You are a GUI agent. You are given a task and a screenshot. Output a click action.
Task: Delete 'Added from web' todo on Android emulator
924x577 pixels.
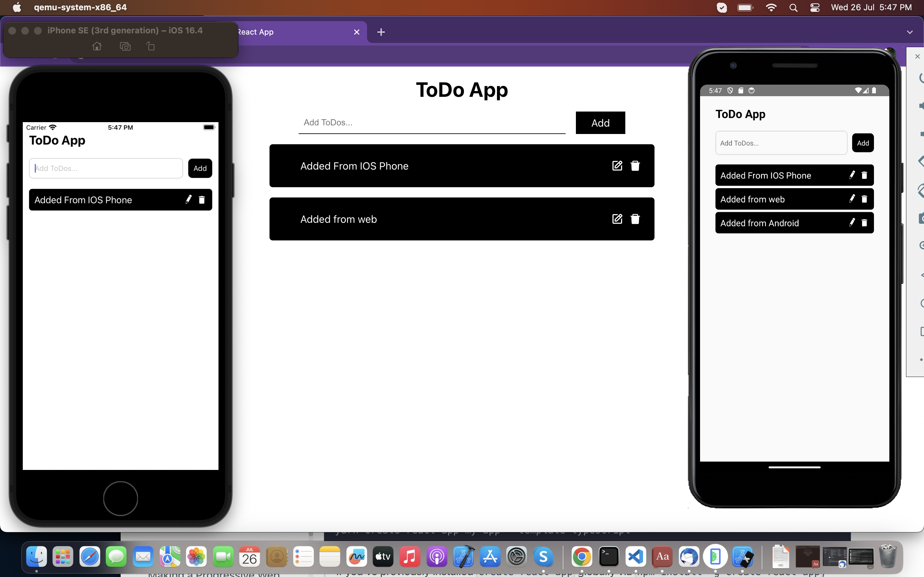pyautogui.click(x=864, y=199)
